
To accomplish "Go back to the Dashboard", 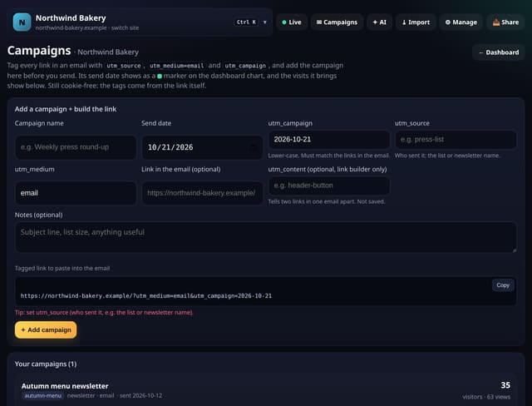I will click(x=499, y=52).
